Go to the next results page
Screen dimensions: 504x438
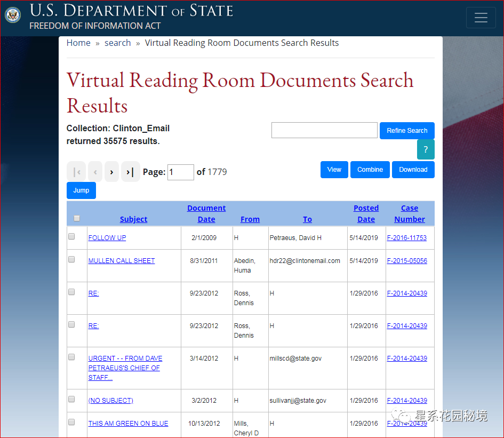click(111, 172)
